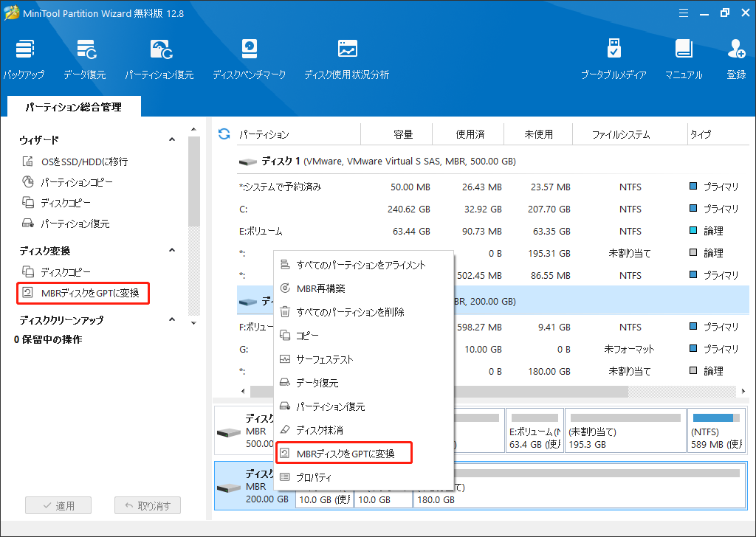
Task: Refresh the partition list
Action: [x=224, y=134]
